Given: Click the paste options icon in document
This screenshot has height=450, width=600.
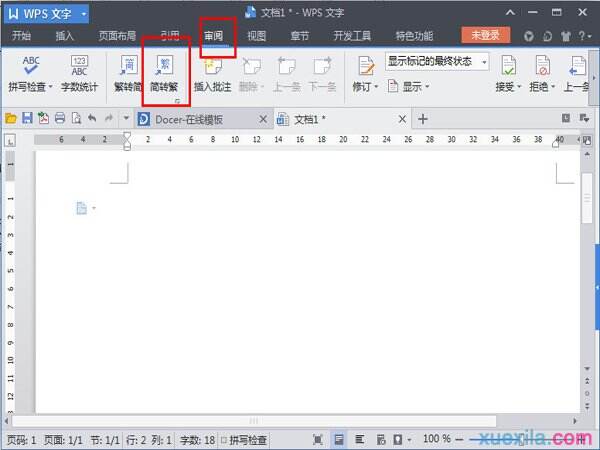Looking at the screenshot, I should 82,208.
